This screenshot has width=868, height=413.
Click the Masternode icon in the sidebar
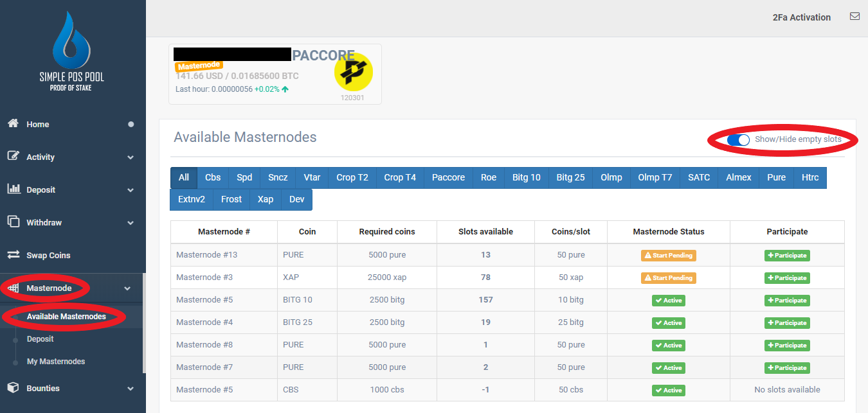coord(12,288)
